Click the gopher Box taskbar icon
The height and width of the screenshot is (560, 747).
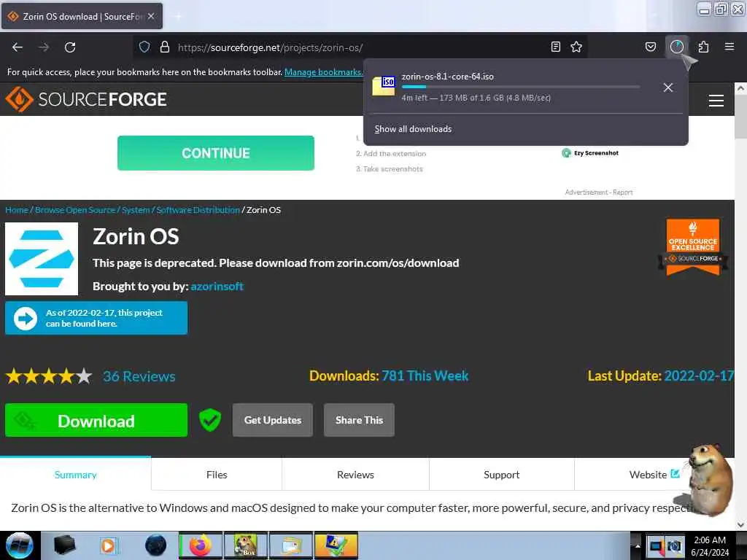pos(246,545)
